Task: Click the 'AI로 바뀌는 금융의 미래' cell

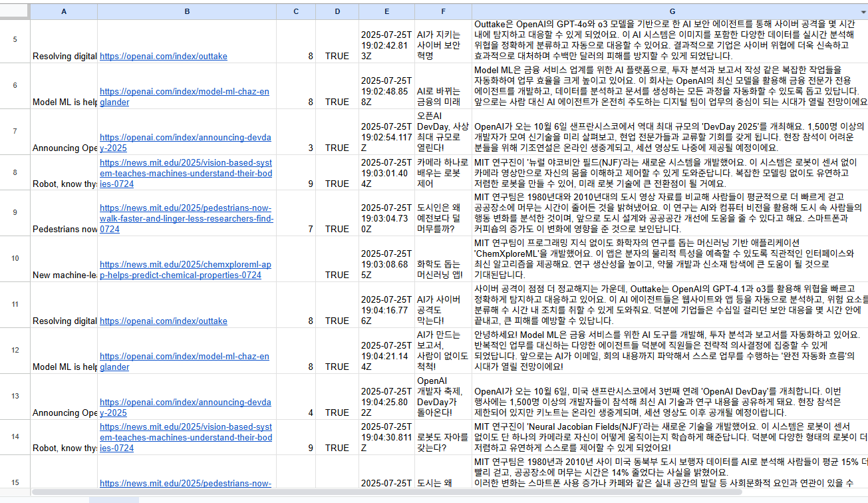Action: 443,86
